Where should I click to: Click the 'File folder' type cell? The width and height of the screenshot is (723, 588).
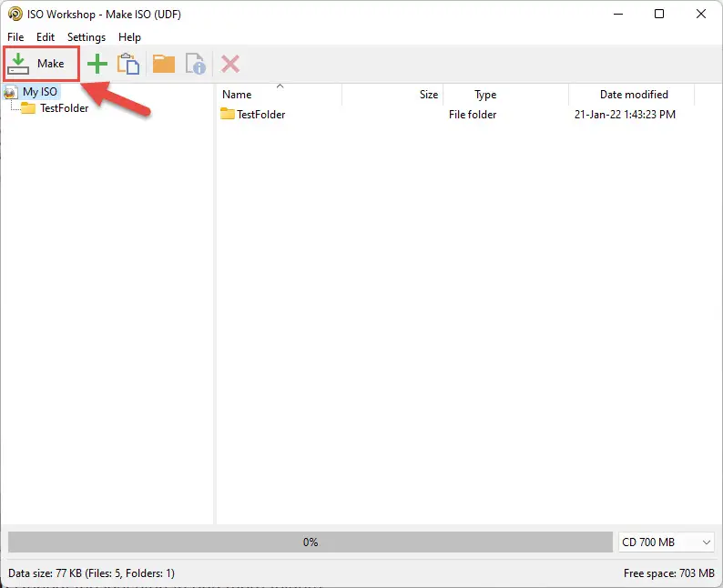(x=473, y=115)
